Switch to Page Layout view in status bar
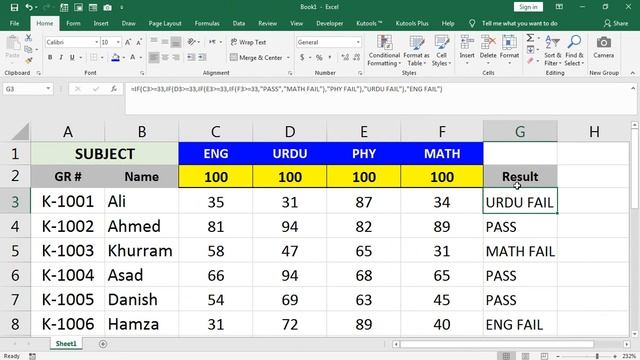Screen dimensions: 640x360 pyautogui.click(x=525, y=356)
